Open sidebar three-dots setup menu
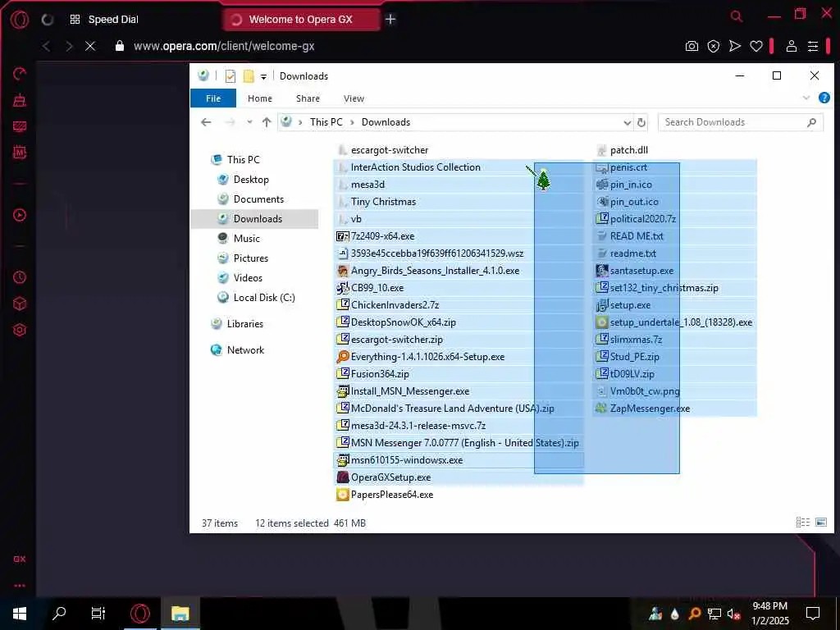The height and width of the screenshot is (630, 840). [x=20, y=586]
